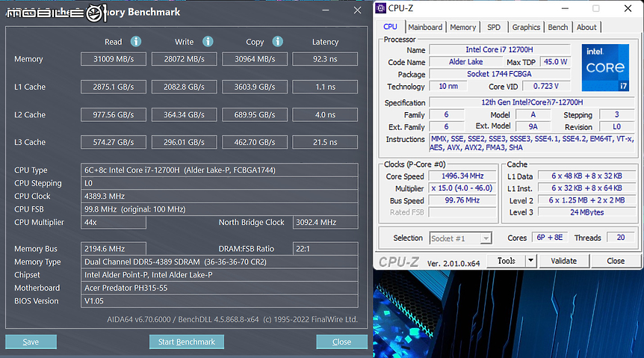The width and height of the screenshot is (644, 358).
Task: Click Code Name field Alder Lake
Action: tap(465, 62)
